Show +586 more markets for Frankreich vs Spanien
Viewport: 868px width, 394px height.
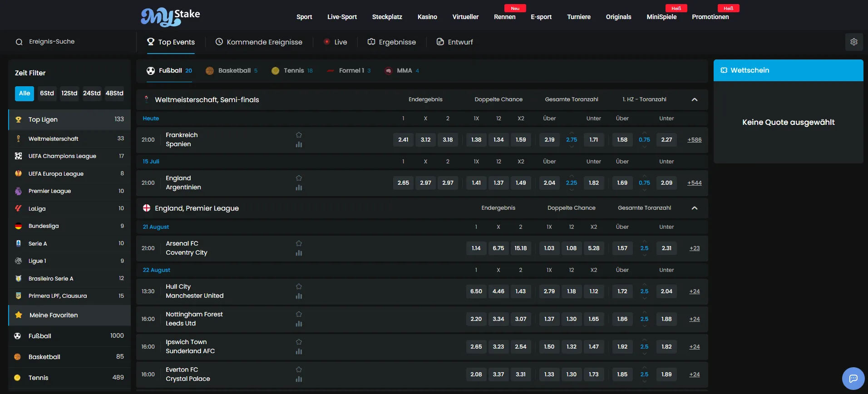[x=695, y=140]
